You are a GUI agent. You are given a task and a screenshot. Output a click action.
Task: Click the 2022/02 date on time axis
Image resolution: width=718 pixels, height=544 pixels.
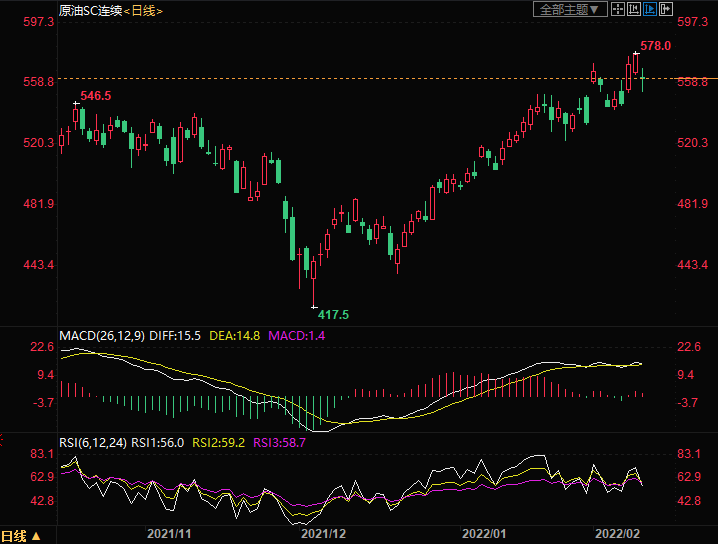[617, 535]
